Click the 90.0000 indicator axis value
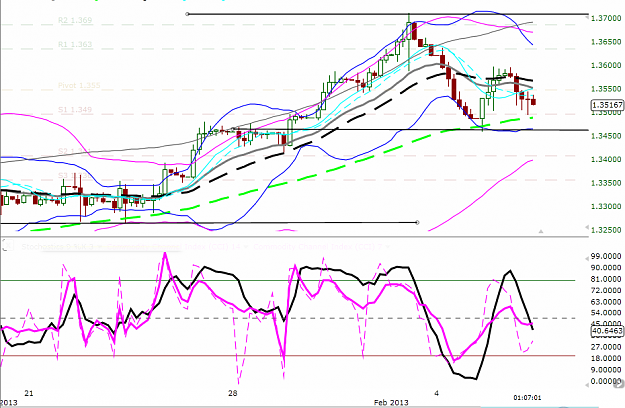 (x=606, y=267)
